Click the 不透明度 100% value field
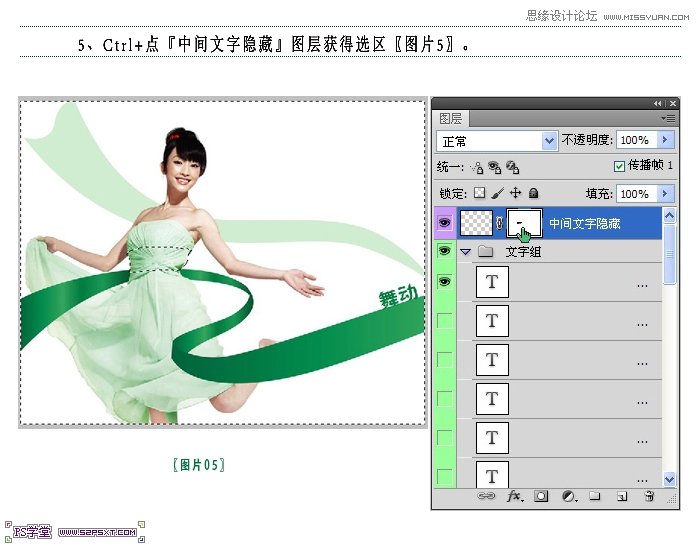This screenshot has width=700, height=548. coord(637,140)
